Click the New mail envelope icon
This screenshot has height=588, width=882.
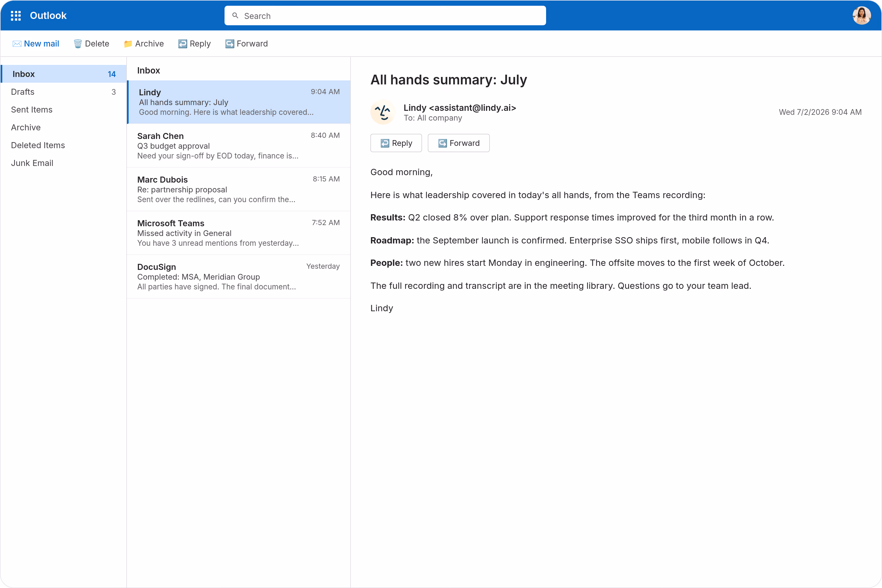point(17,44)
